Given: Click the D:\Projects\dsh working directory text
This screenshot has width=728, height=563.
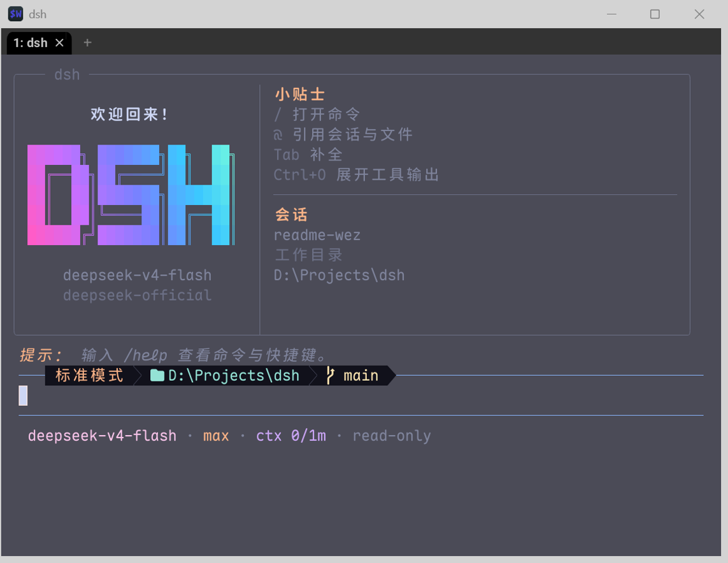Looking at the screenshot, I should [339, 275].
